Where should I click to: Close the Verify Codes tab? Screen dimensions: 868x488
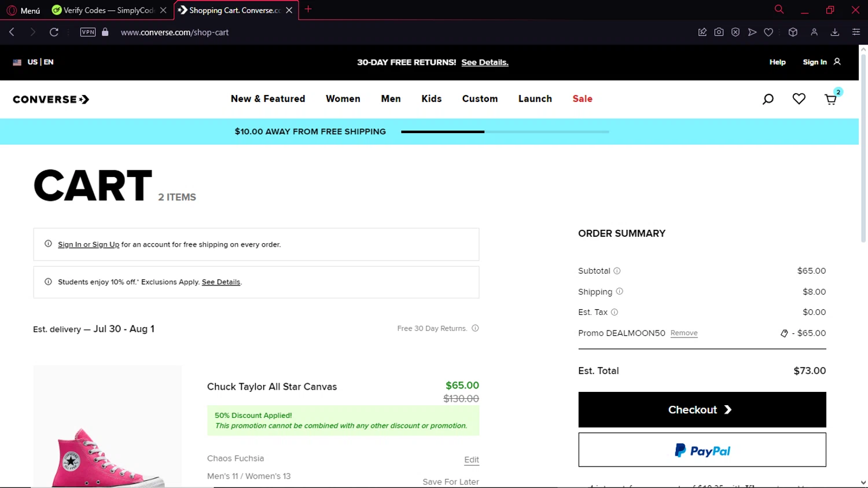click(x=163, y=10)
